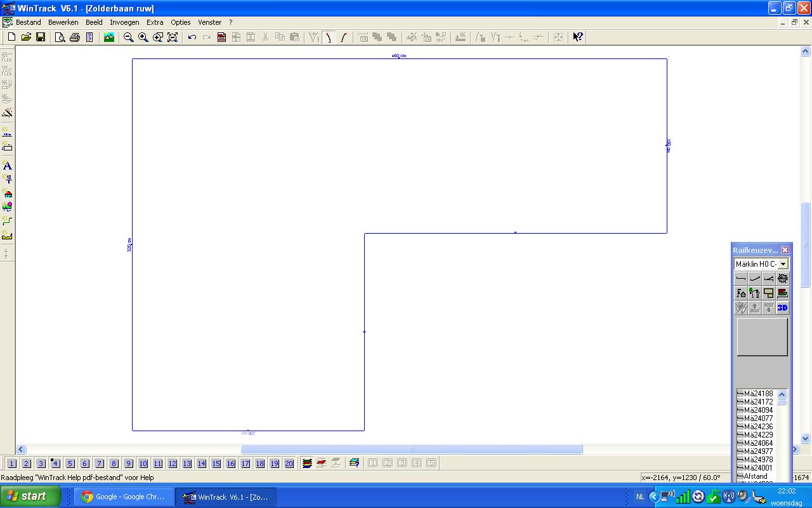812x508 pixels.
Task: Click the WinTrack V6.1 taskbar button
Action: pos(226,497)
